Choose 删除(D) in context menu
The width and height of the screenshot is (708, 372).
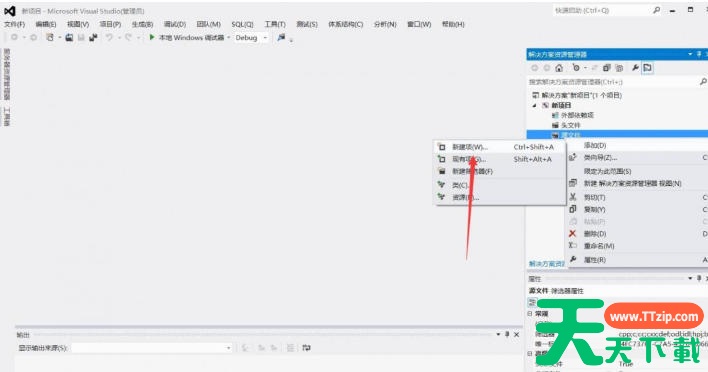(638, 234)
